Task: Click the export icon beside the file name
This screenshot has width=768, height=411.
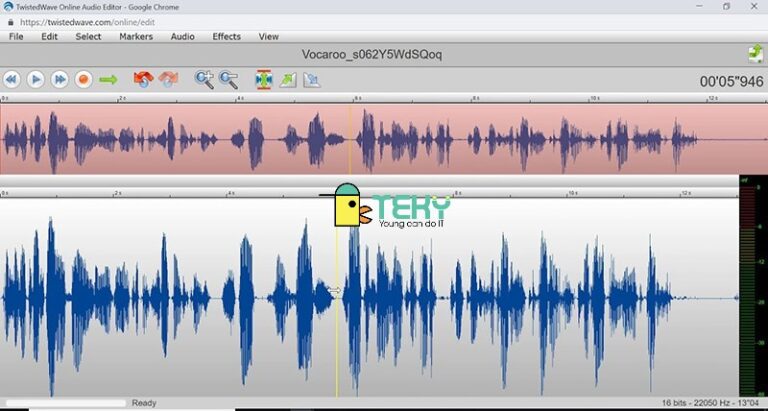Action: (x=755, y=54)
